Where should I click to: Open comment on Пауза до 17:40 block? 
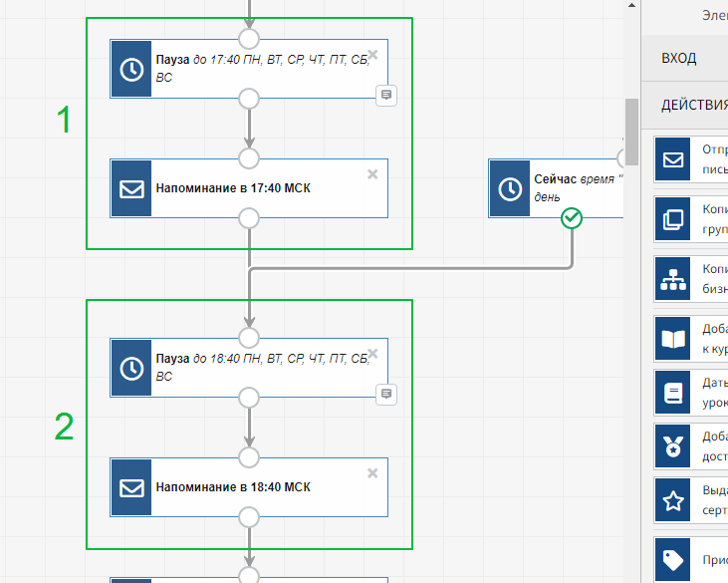pyautogui.click(x=386, y=96)
